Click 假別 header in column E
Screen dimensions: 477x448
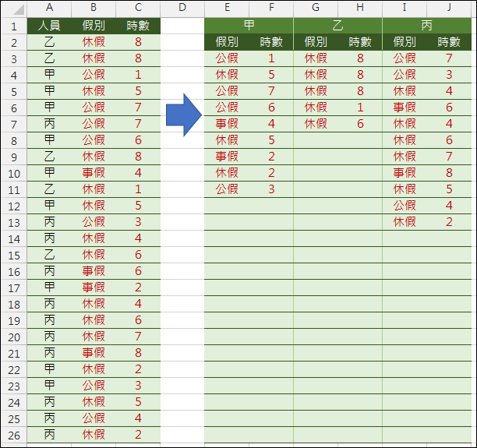coord(227,42)
